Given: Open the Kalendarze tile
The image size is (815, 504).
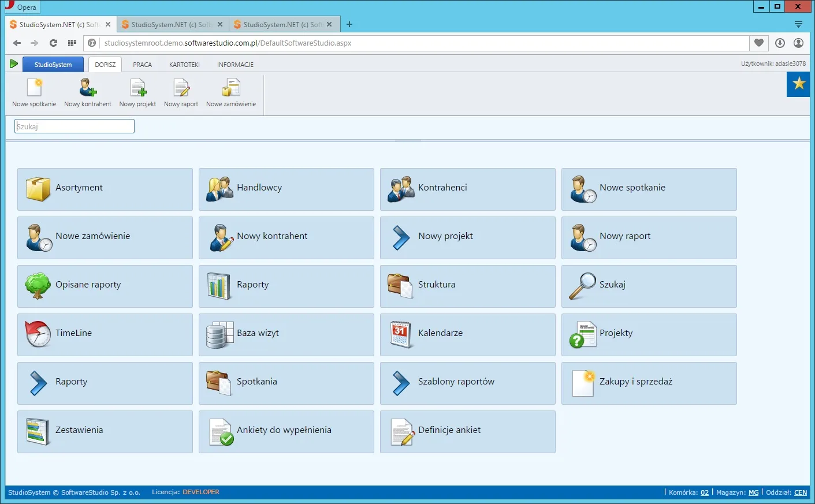Looking at the screenshot, I should coord(468,335).
